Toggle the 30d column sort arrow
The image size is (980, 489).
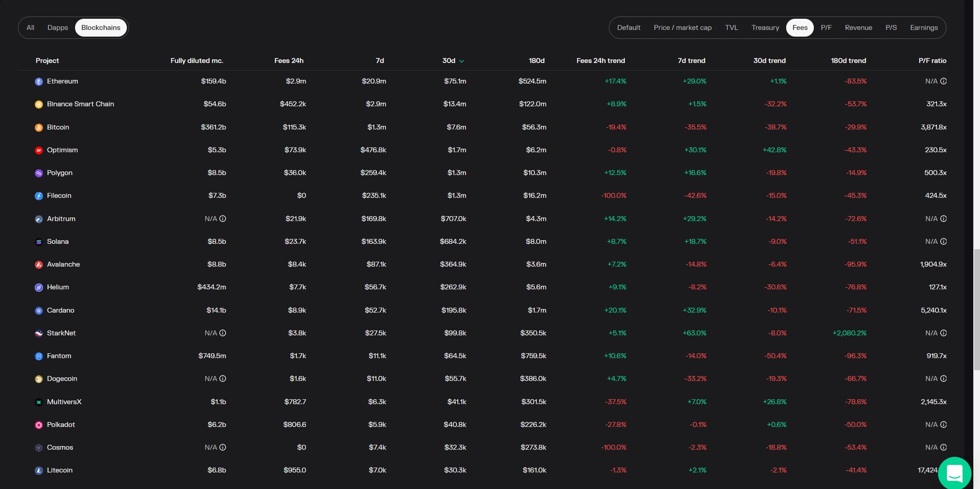[461, 61]
